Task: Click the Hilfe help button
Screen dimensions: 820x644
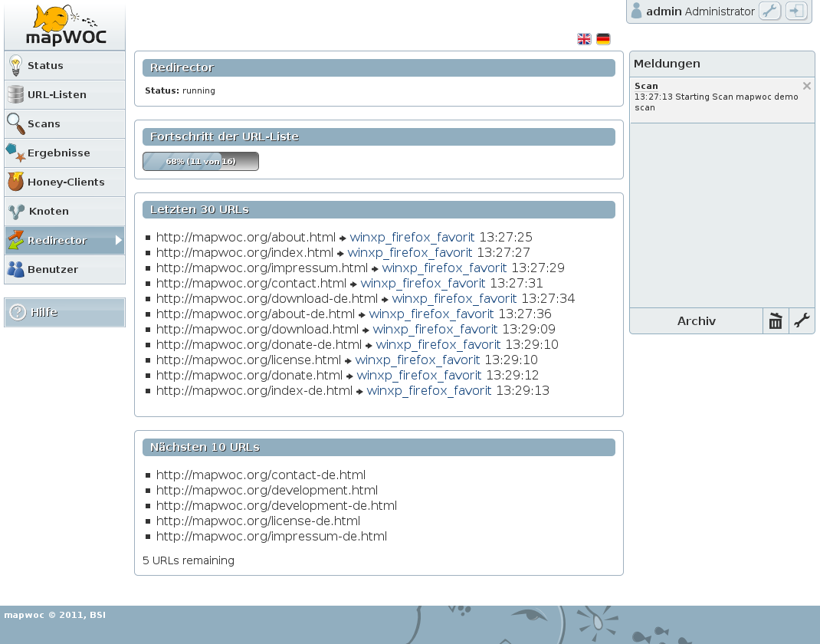Action: point(65,312)
